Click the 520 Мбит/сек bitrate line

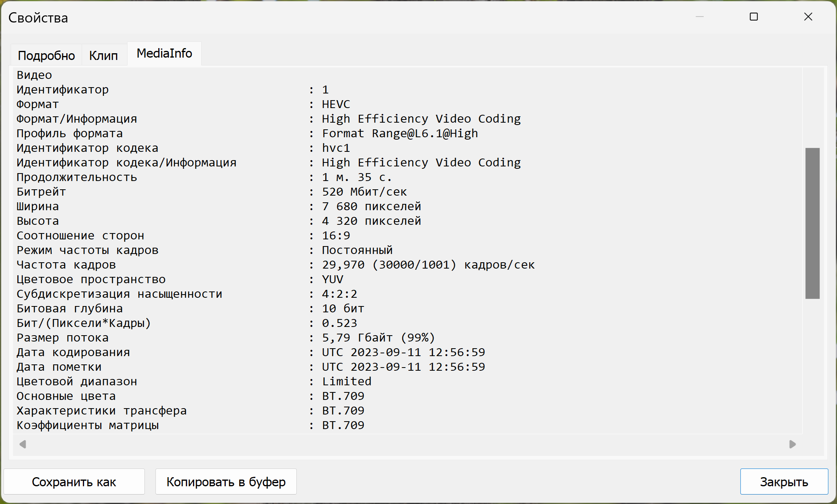(x=364, y=192)
